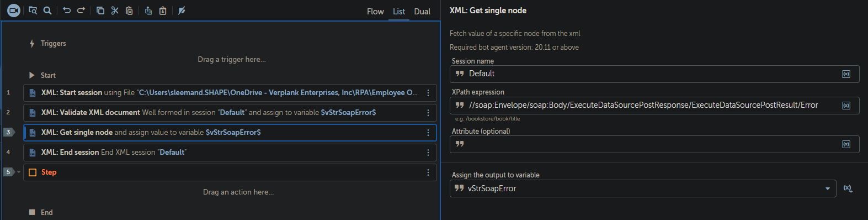Switch to Dual view

click(x=422, y=12)
